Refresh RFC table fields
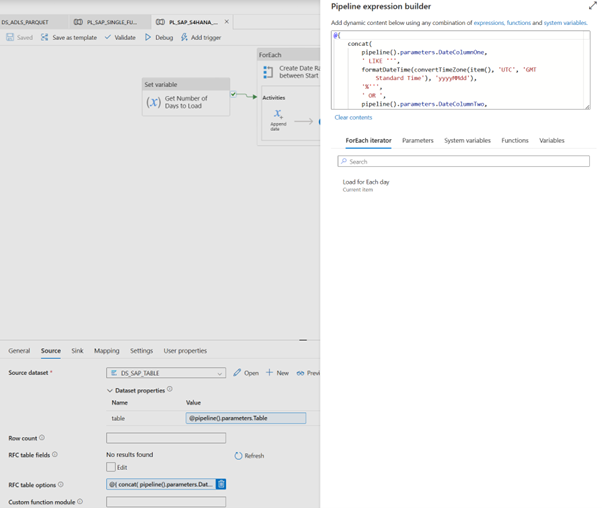 [x=249, y=456]
